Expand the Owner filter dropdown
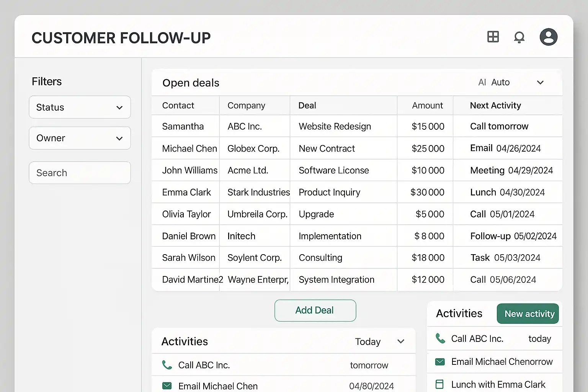Screen dimensions: 588x392 point(80,138)
